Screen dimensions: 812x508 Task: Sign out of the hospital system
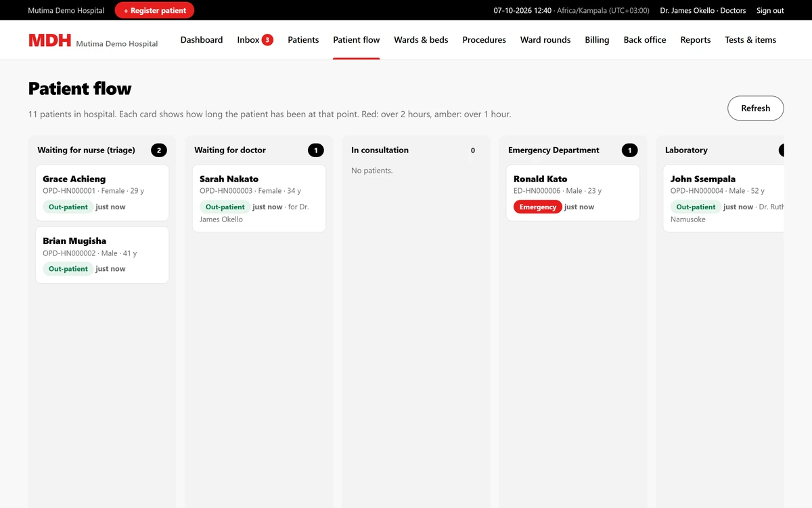770,10
